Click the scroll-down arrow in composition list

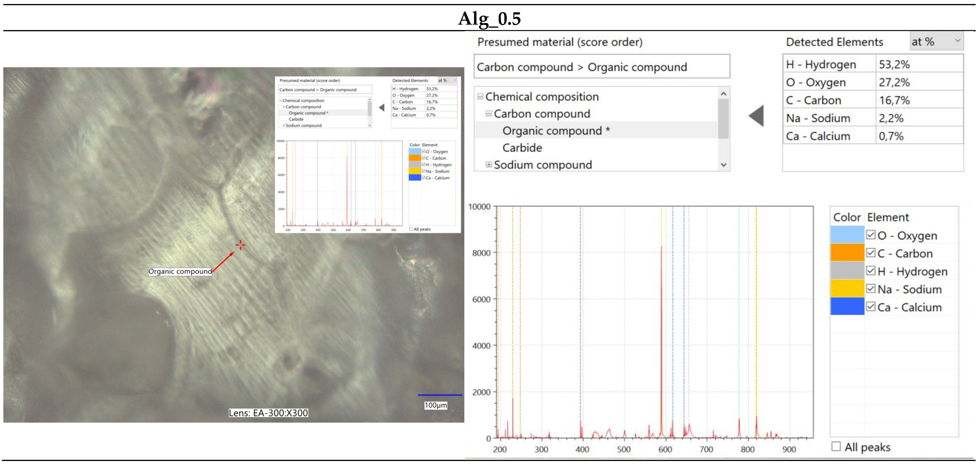point(724,165)
